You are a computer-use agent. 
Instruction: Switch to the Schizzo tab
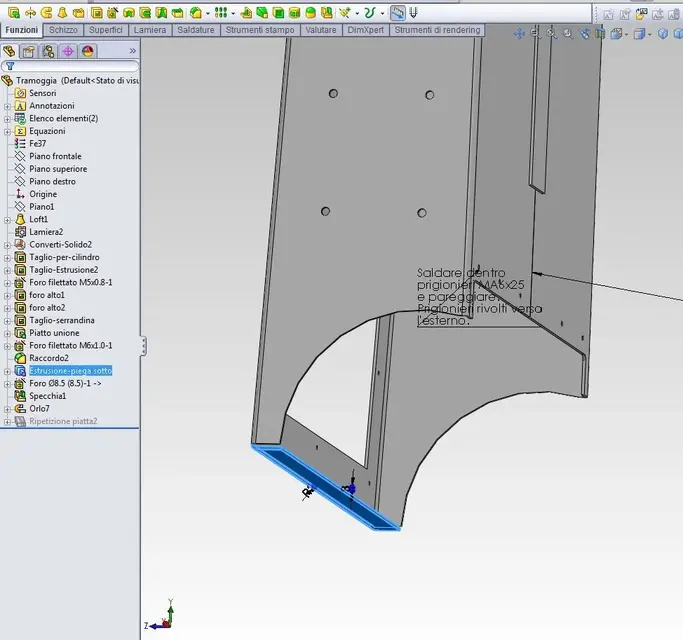click(x=63, y=30)
